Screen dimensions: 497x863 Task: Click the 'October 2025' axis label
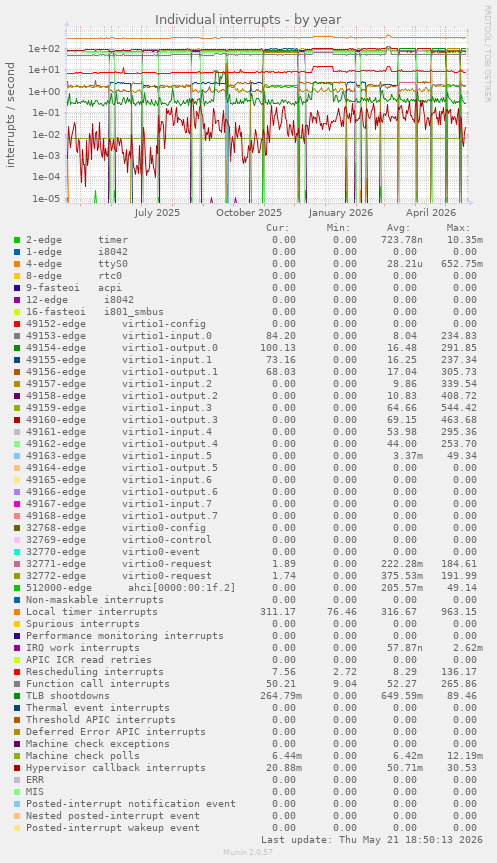[x=249, y=212]
